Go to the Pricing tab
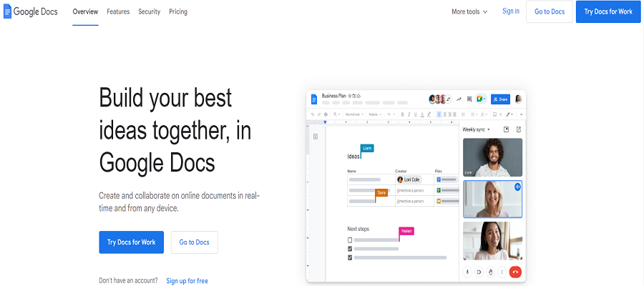The height and width of the screenshot is (286, 644). point(178,11)
